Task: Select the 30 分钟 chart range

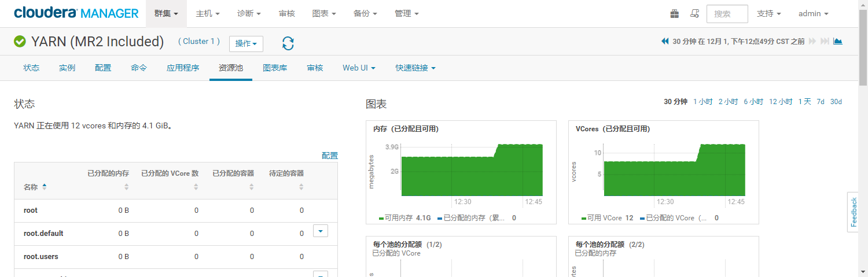Action: tap(675, 102)
